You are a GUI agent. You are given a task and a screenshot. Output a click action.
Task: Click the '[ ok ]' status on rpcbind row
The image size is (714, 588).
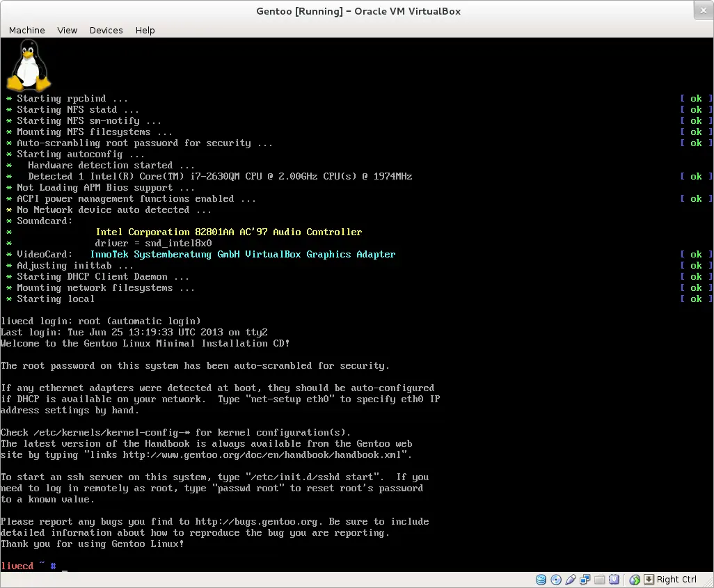pos(696,98)
